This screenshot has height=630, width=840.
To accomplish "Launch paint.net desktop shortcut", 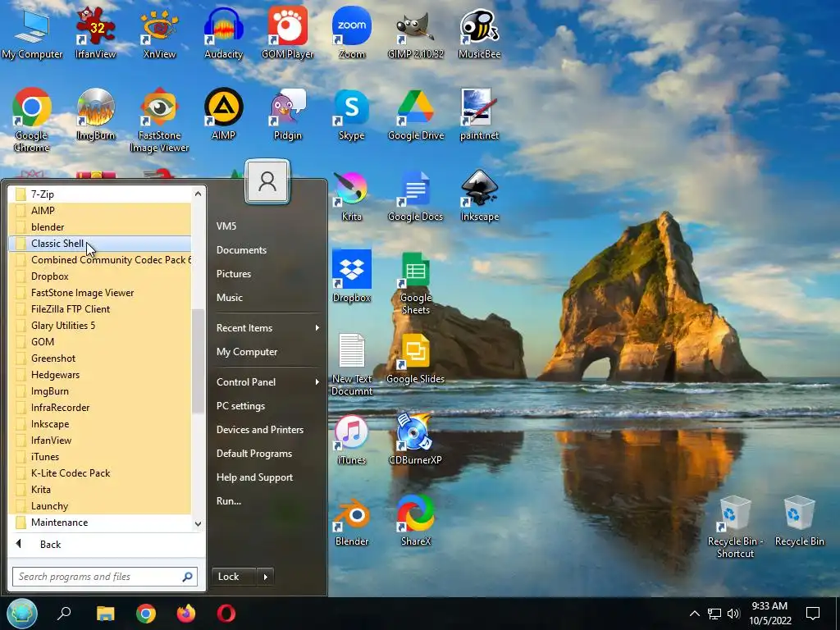I will pos(479,113).
